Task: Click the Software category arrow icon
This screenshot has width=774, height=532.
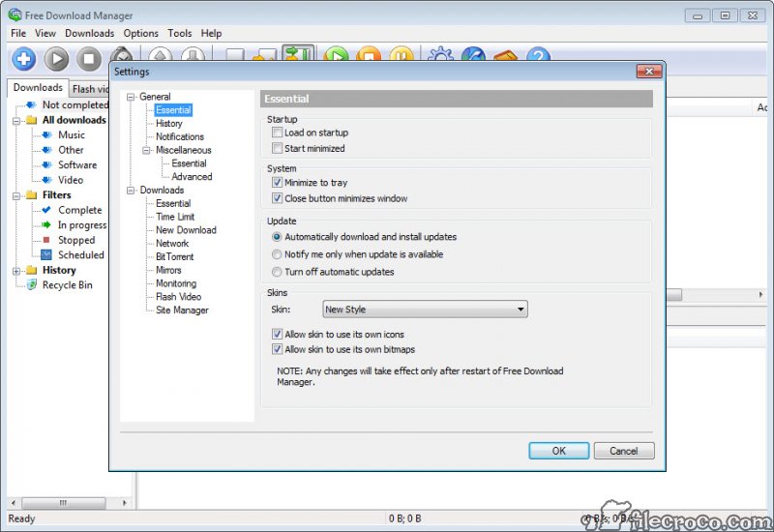Action: (46, 164)
